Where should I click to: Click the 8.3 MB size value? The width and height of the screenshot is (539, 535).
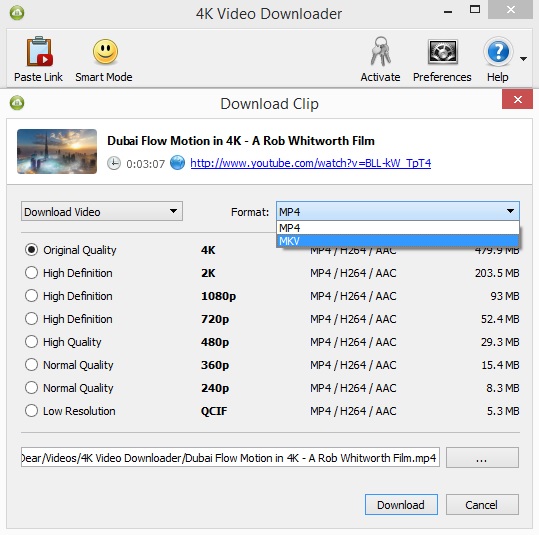coord(503,388)
